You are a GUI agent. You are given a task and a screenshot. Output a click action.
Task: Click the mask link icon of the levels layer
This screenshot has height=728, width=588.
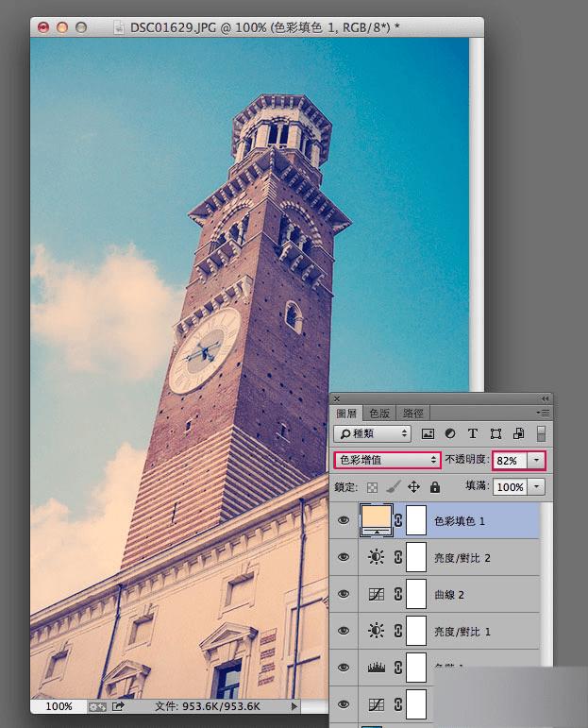pos(398,668)
